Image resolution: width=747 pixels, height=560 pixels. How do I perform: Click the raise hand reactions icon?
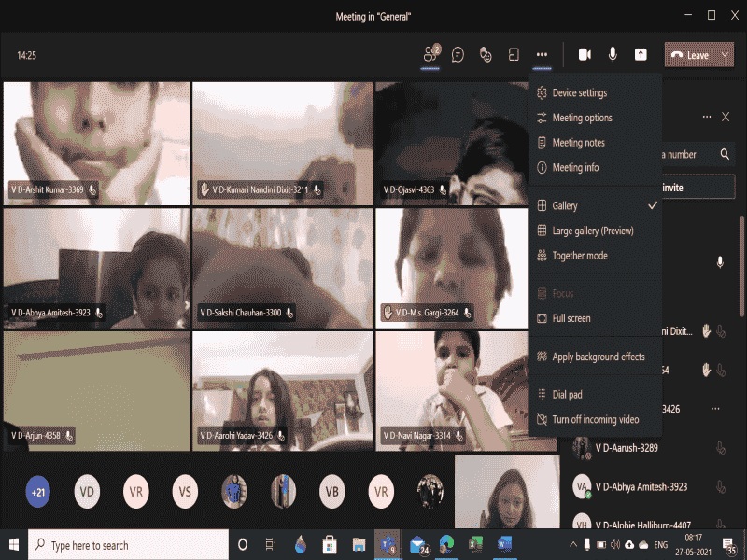[x=486, y=55]
